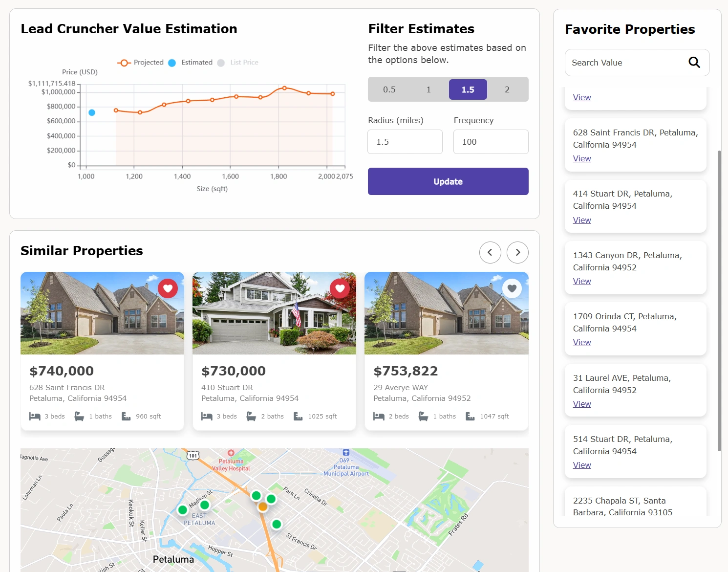Image resolution: width=728 pixels, height=572 pixels.
Task: Click the orange map marker on Petaluma map
Action: (x=262, y=507)
